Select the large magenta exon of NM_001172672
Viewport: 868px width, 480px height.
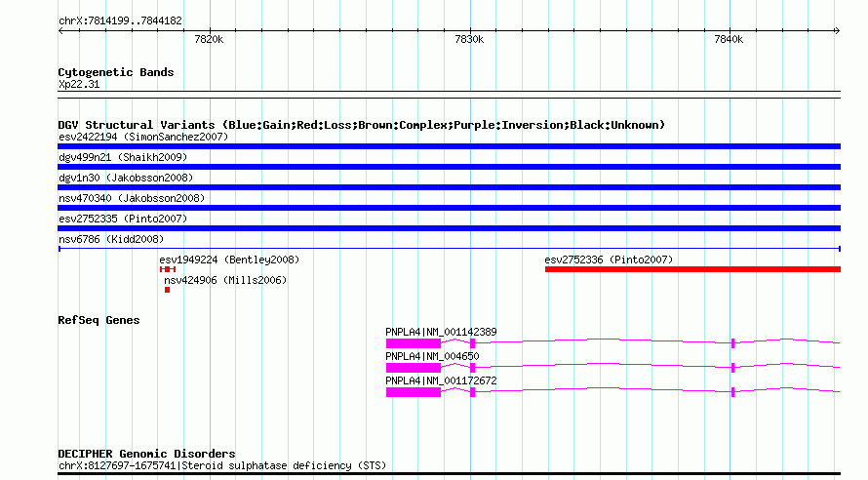(x=414, y=392)
